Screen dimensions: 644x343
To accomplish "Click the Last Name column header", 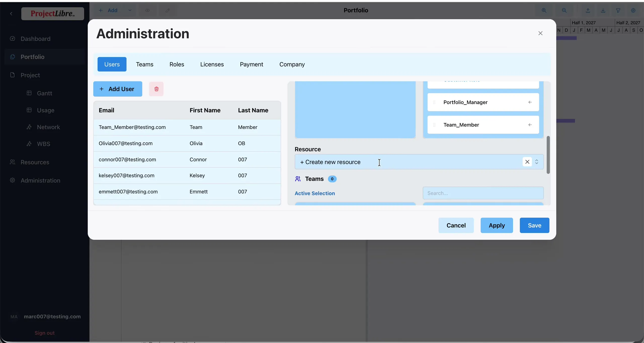I will (x=253, y=110).
